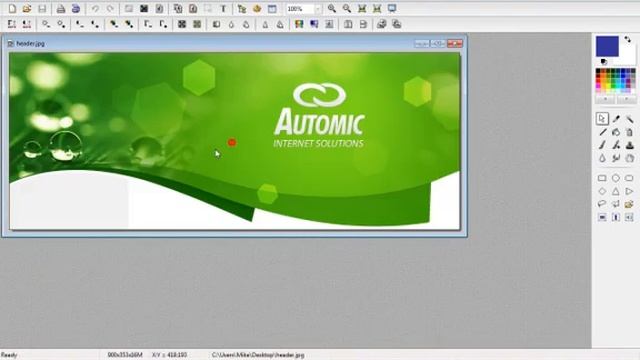Click the Automate icon in toolbar
Viewport: 640px width, 360px height.
click(257, 9)
